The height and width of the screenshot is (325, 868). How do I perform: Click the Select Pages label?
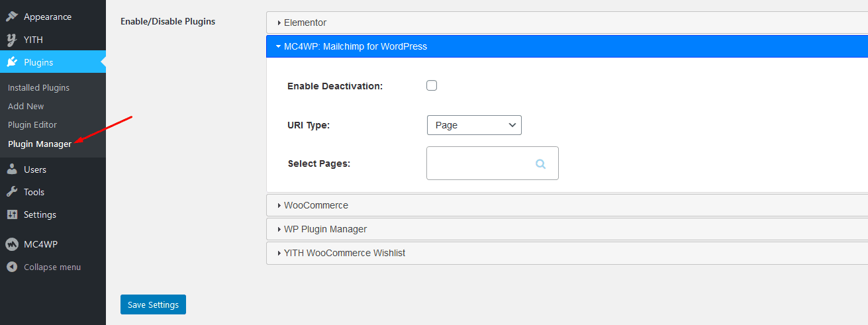(319, 163)
